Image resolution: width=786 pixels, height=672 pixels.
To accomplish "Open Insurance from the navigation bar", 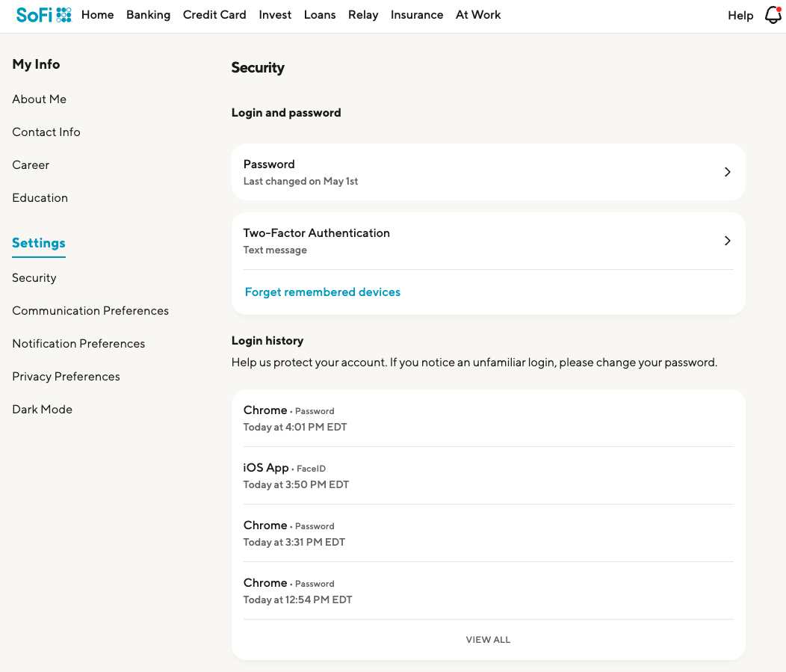I will click(417, 15).
